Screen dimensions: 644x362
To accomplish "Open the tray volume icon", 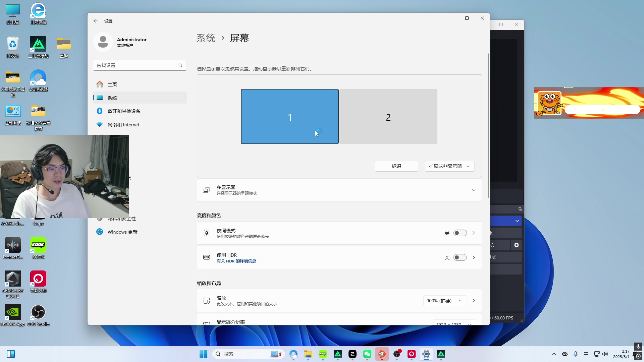I will 605,354.
